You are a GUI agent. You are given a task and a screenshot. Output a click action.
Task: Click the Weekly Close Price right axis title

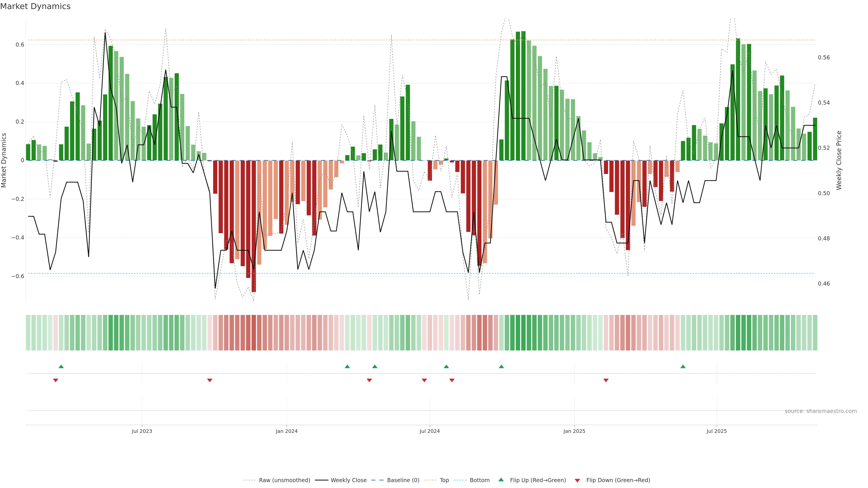point(839,160)
